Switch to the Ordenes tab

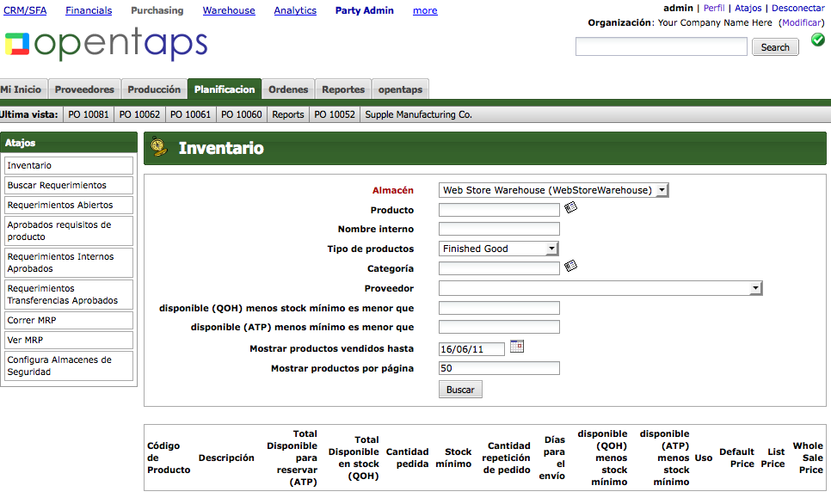pos(288,89)
